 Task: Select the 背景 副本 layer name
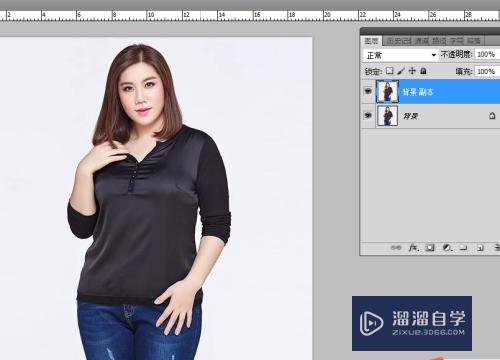(x=418, y=92)
